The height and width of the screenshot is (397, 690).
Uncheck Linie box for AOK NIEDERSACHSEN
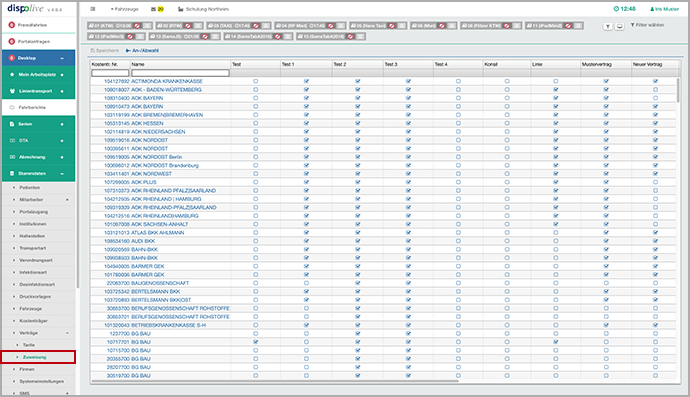click(555, 132)
